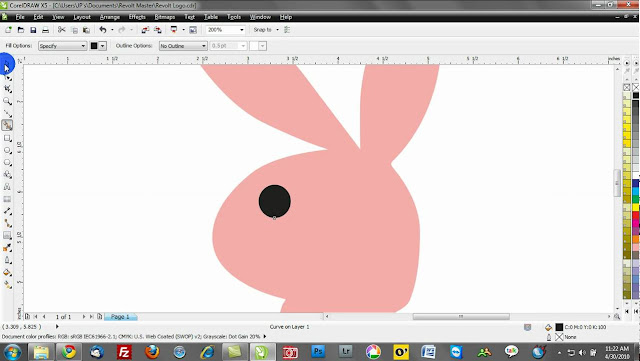Image resolution: width=640 pixels, height=361 pixels.
Task: Click the no-color X swatch in palette
Action: (x=627, y=87)
